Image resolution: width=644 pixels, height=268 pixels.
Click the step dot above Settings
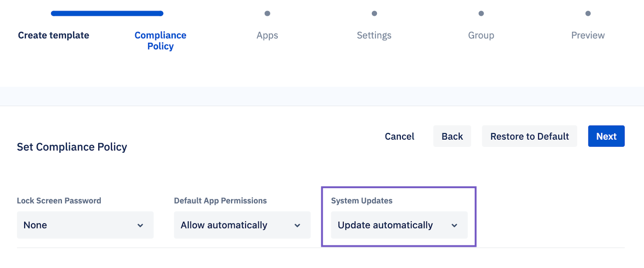(374, 13)
